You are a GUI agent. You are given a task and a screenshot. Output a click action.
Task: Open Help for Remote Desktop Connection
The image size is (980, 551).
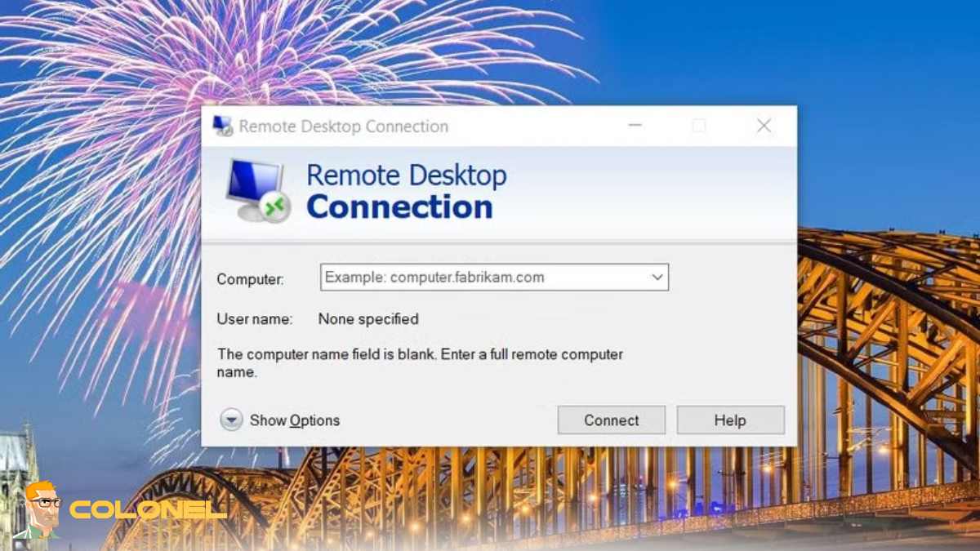point(730,420)
